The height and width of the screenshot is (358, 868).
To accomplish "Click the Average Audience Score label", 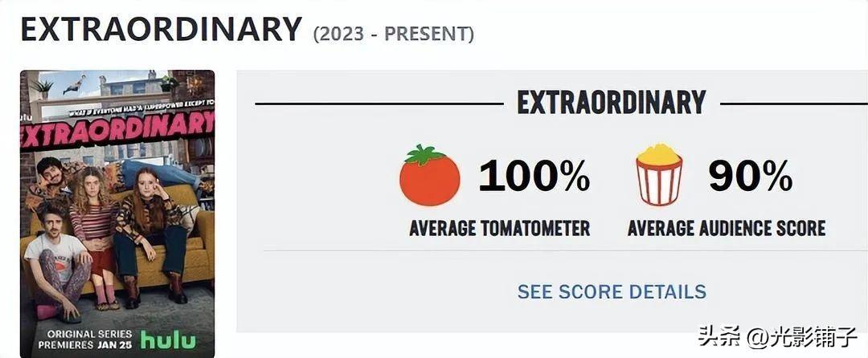I will pos(727,228).
